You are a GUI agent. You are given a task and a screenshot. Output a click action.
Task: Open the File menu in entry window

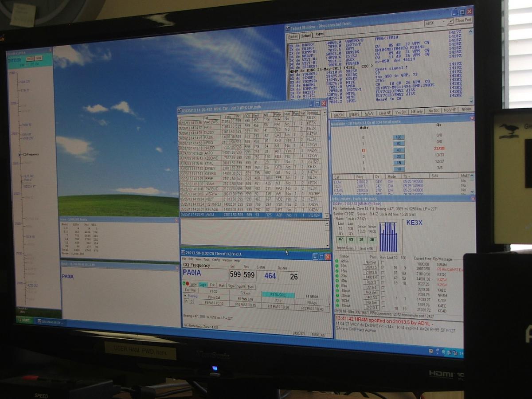(184, 259)
